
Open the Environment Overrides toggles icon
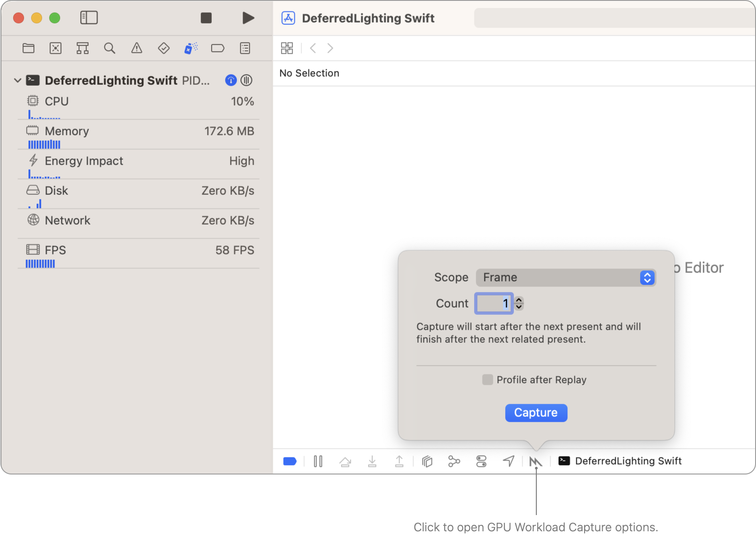click(x=481, y=461)
